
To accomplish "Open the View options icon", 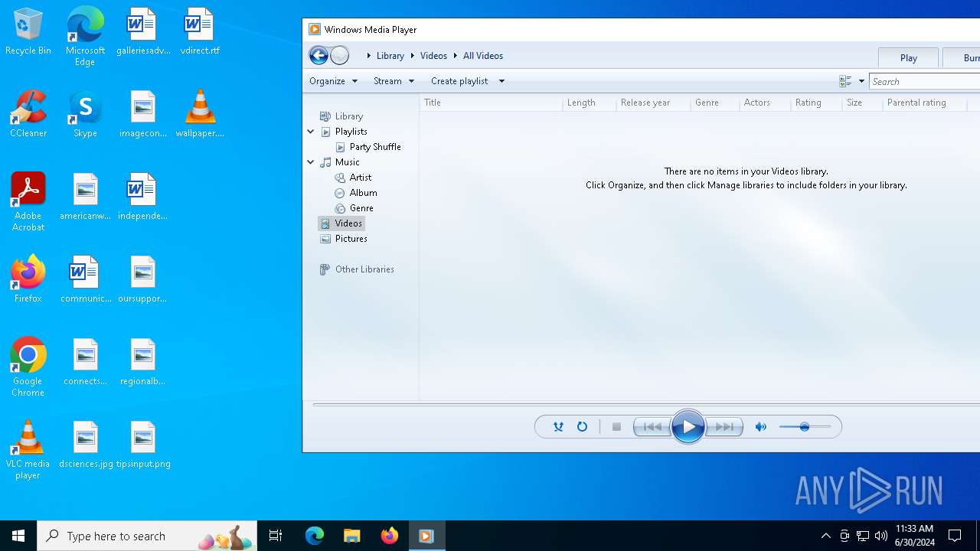I will tap(845, 81).
